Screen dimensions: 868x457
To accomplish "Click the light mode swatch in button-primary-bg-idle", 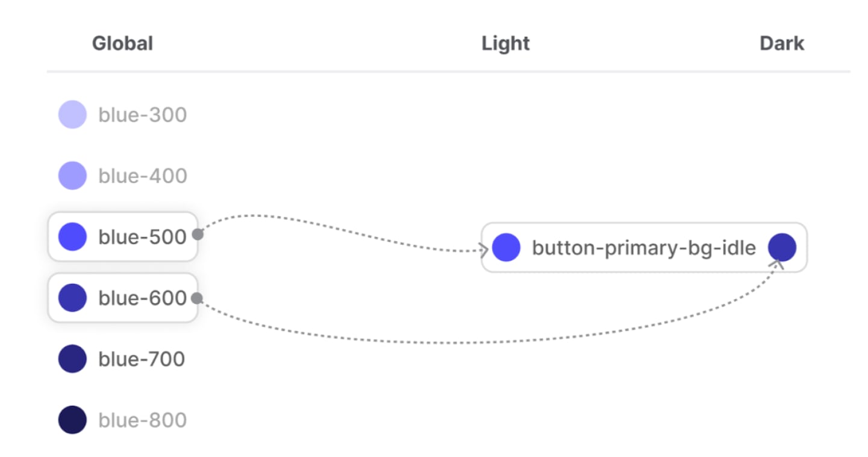I will click(506, 247).
